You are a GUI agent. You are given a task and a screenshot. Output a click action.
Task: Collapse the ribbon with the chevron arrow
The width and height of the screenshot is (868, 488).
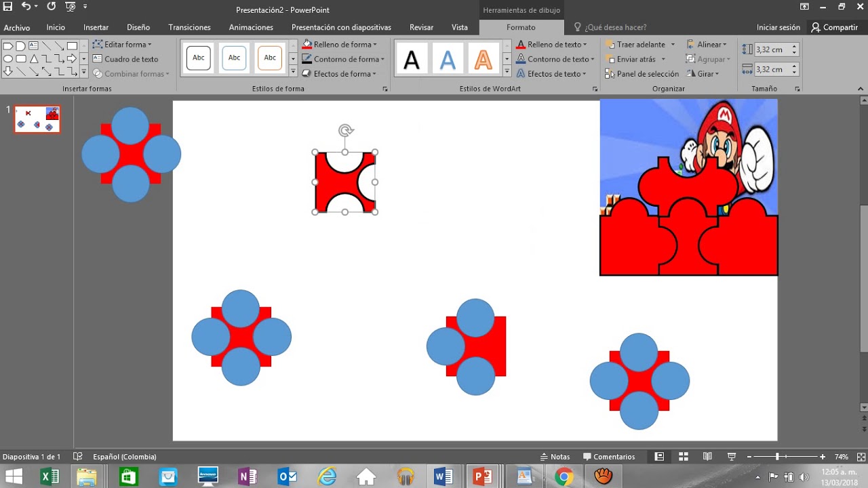pos(861,89)
